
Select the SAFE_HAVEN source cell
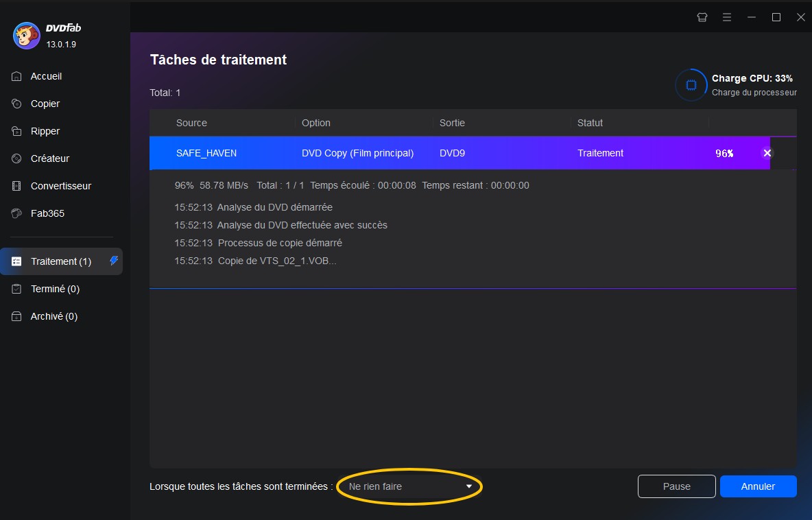tap(206, 153)
